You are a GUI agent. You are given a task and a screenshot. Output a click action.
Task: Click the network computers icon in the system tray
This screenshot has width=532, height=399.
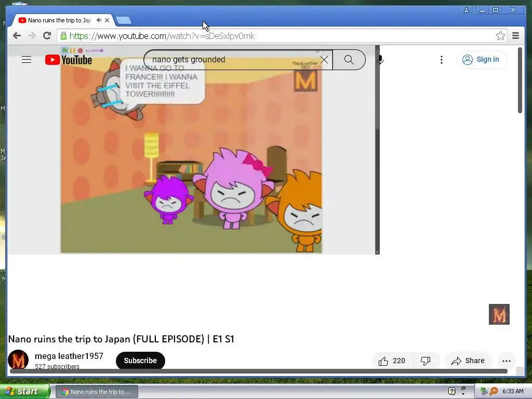click(484, 391)
